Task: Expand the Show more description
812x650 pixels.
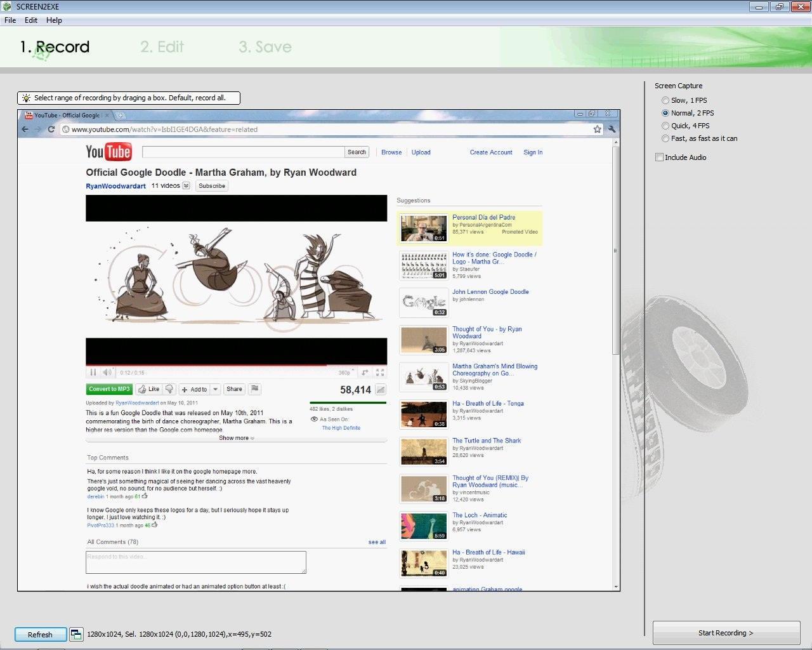Action: pyautogui.click(x=237, y=438)
